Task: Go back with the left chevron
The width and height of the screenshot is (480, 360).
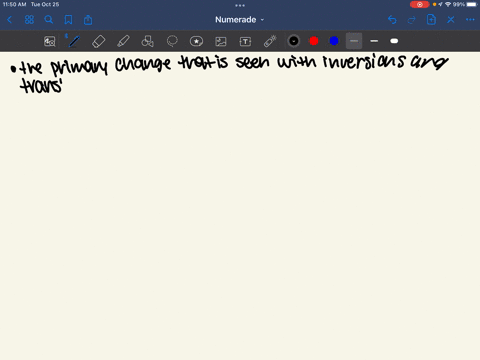Action: click(9, 20)
